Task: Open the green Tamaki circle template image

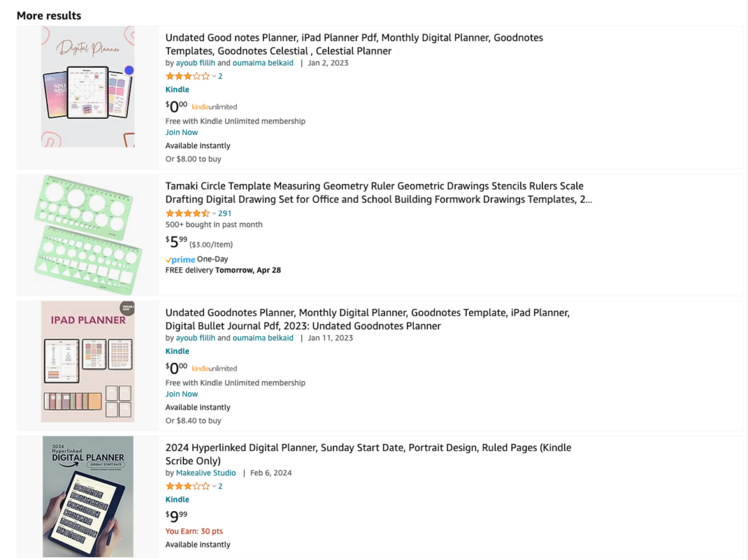Action: pyautogui.click(x=88, y=234)
